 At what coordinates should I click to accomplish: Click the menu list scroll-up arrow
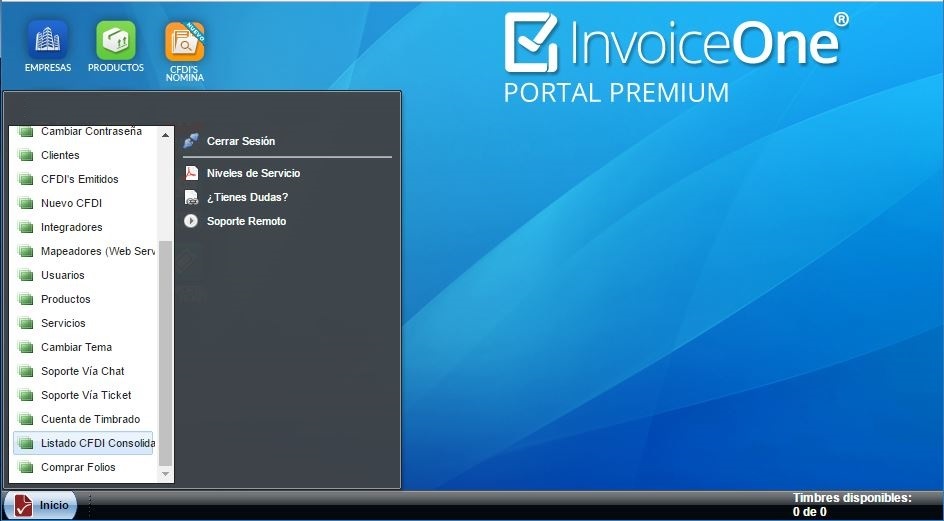click(166, 135)
